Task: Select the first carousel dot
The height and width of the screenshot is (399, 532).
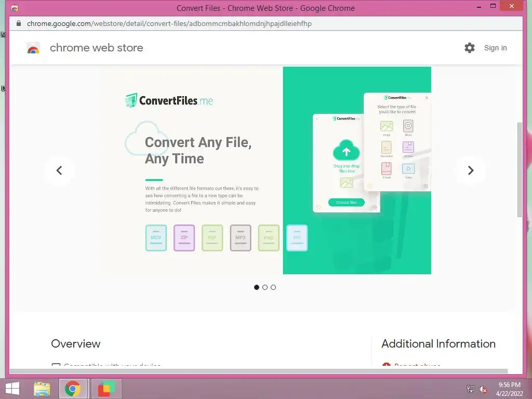Action: (257, 287)
